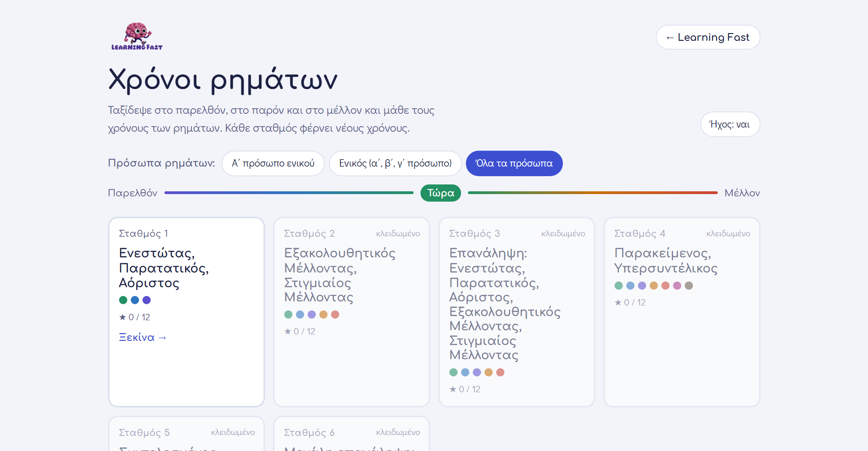Screen dimensions: 868x451
Task: Click the grey dot in Σταθμός 4 card
Action: [689, 285]
